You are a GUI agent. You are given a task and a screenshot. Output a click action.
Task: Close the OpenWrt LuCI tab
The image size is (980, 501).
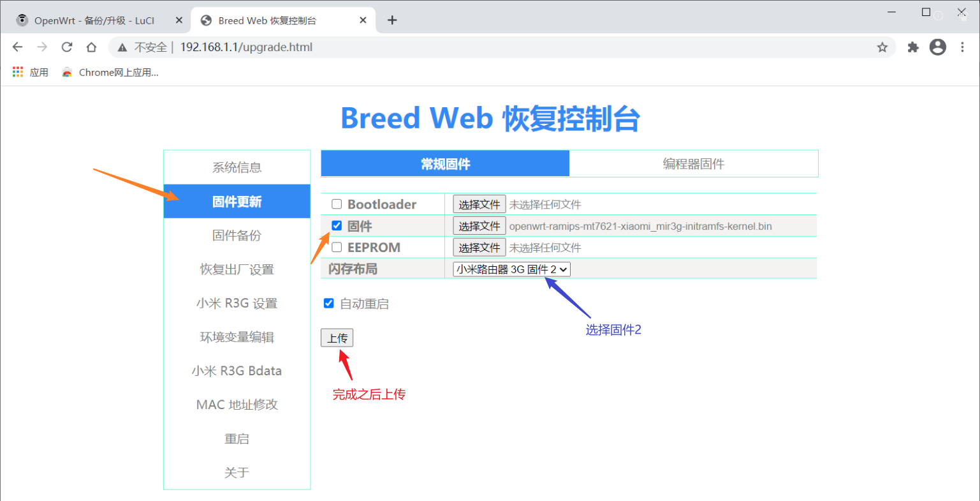coord(179,20)
